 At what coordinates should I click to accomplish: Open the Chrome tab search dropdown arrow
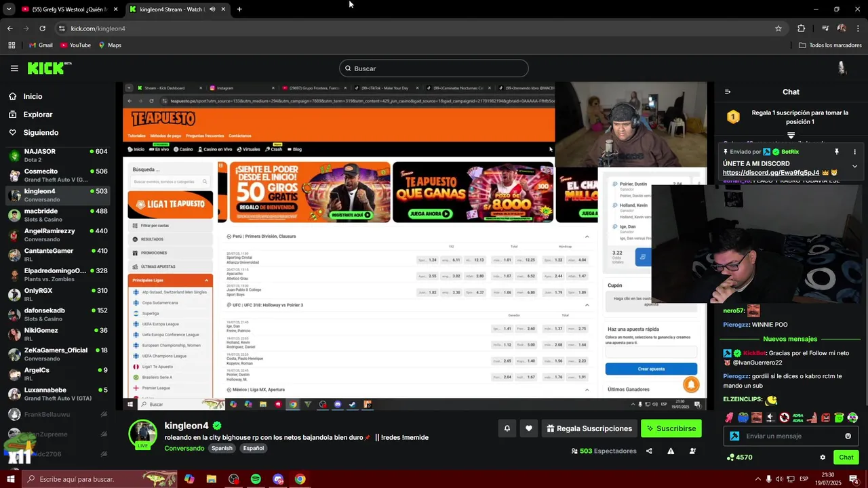pos(9,9)
